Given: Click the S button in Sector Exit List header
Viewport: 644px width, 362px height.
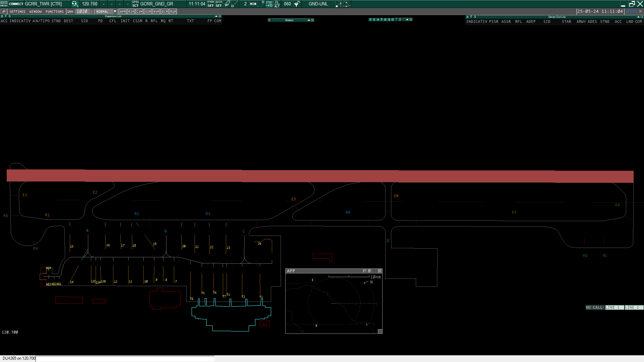Looking at the screenshot, I should pyautogui.click(x=475, y=17).
